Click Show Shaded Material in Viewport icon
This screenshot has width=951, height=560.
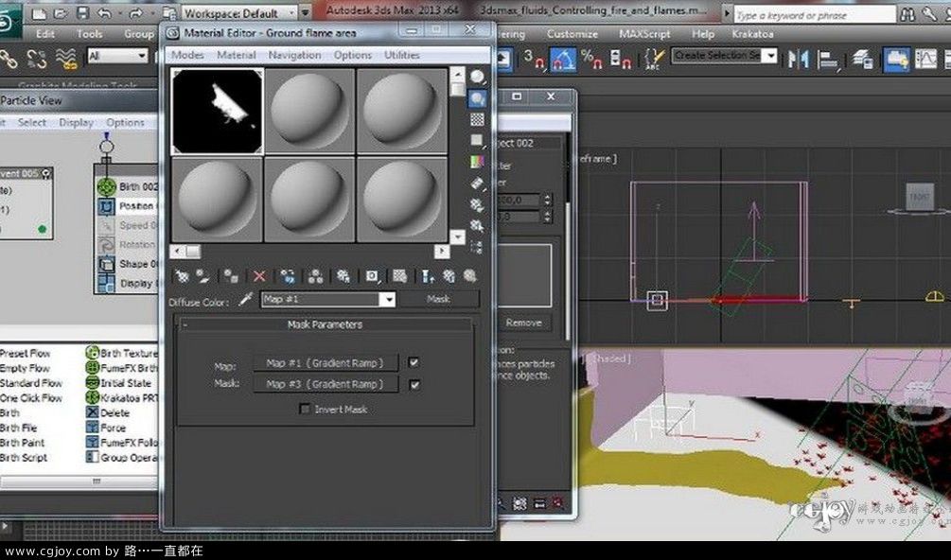coord(399,276)
